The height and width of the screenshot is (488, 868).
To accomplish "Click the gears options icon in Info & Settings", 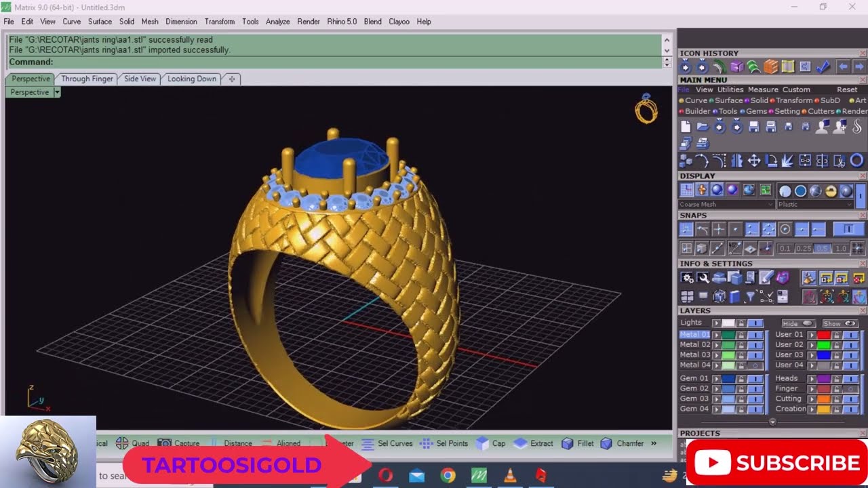I will [x=687, y=278].
